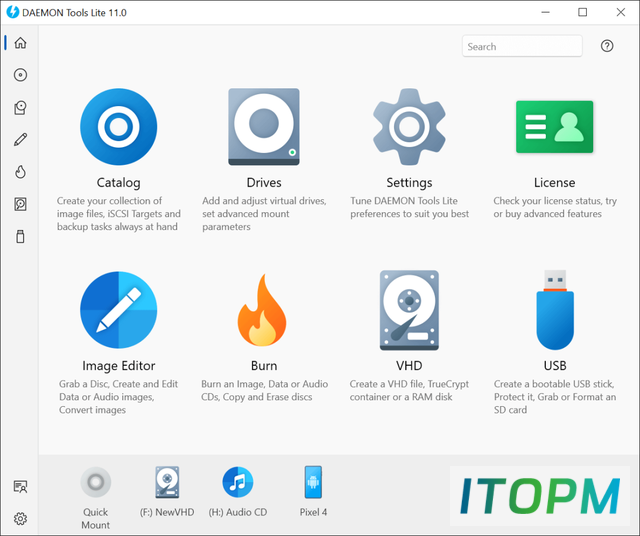Click the 'Tune DAEMON Tools Lite preferences' description

tap(409, 207)
